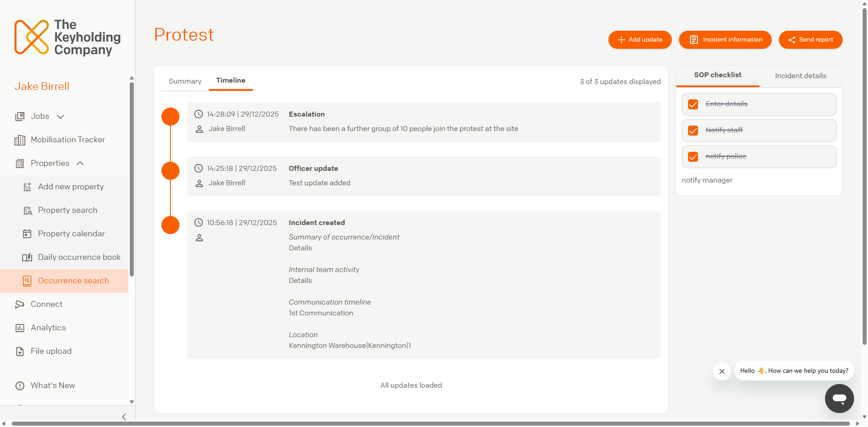Click the Incident information button
The height and width of the screenshot is (427, 868).
pos(725,40)
